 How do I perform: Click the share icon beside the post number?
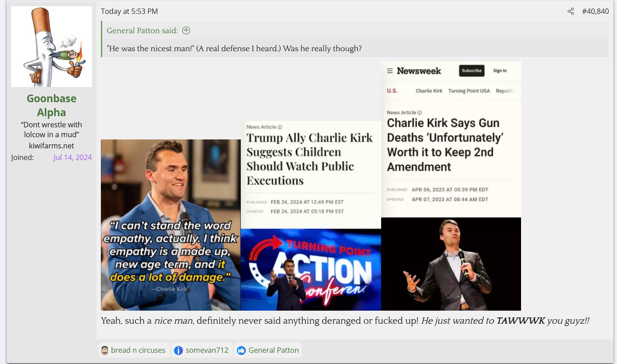[570, 11]
